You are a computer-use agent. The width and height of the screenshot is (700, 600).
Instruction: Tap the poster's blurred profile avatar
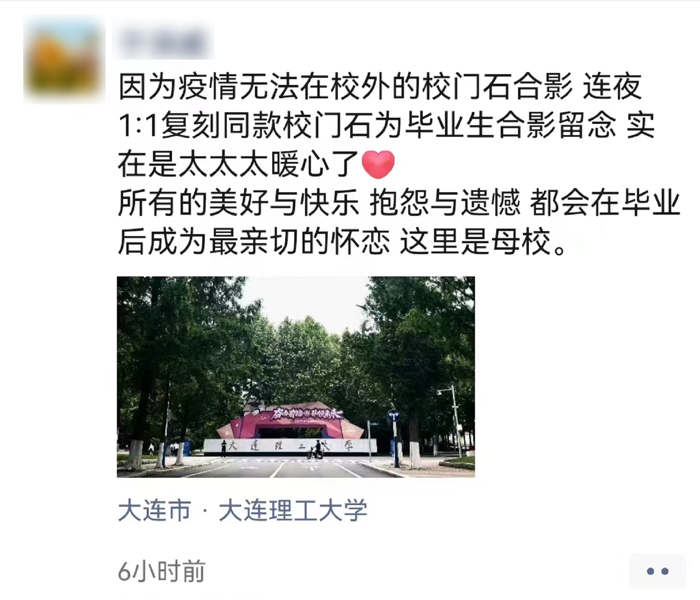click(x=64, y=59)
